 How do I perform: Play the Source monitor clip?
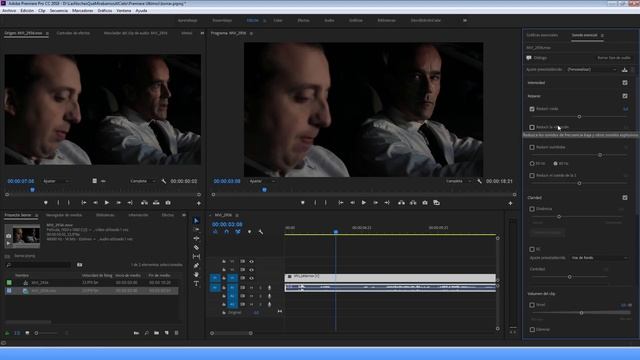tap(107, 203)
